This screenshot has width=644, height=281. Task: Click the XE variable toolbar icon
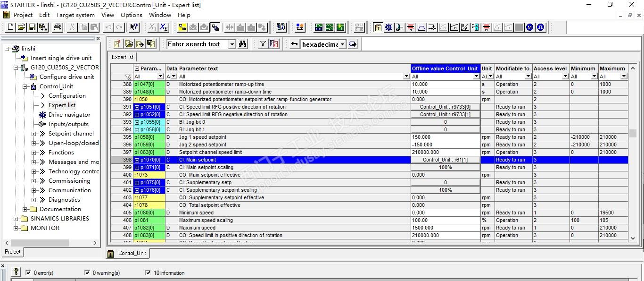[x=163, y=27]
